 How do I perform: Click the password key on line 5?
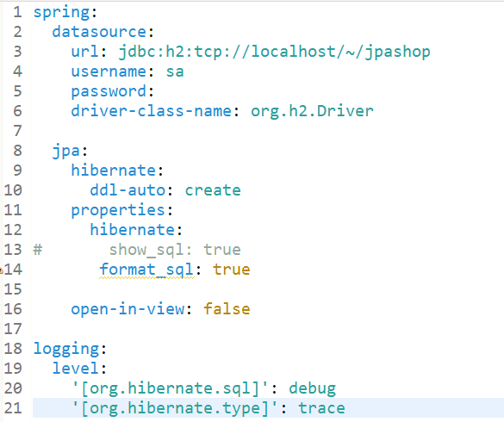pyautogui.click(x=109, y=92)
